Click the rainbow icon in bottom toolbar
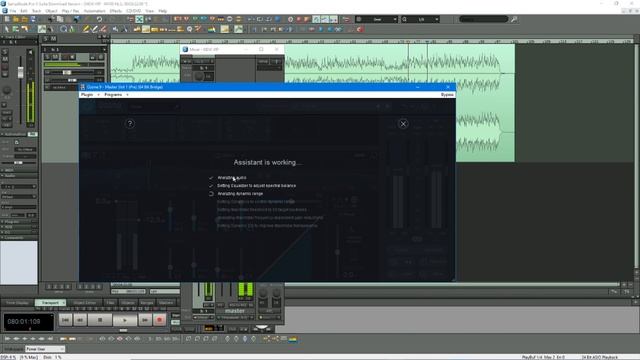Image resolution: width=640 pixels, height=360 pixels. [x=293, y=339]
